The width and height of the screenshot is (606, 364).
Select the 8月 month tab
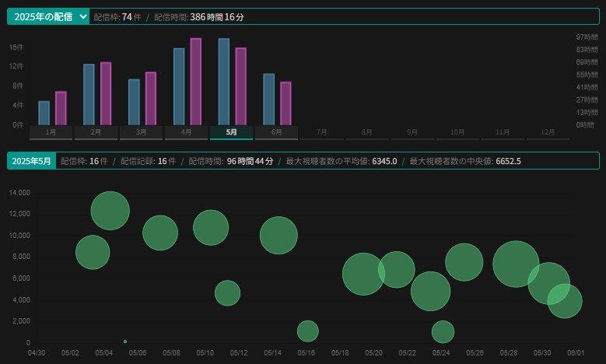[366, 132]
